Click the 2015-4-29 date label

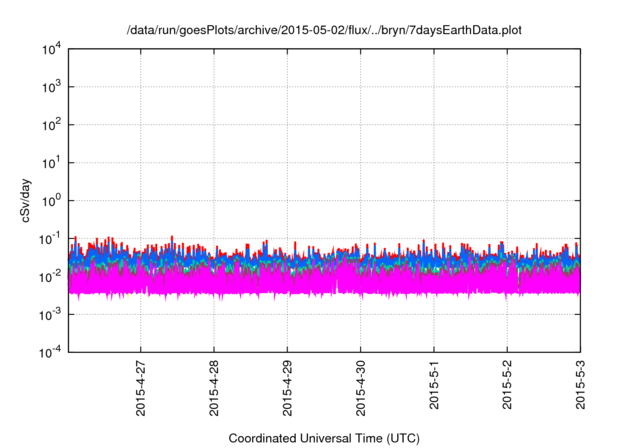click(x=287, y=388)
